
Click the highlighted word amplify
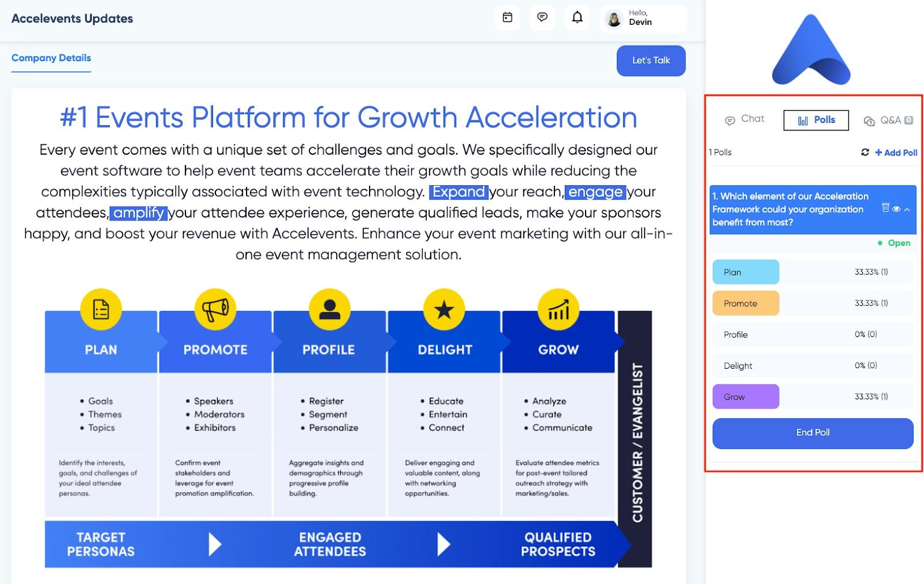pyautogui.click(x=139, y=213)
